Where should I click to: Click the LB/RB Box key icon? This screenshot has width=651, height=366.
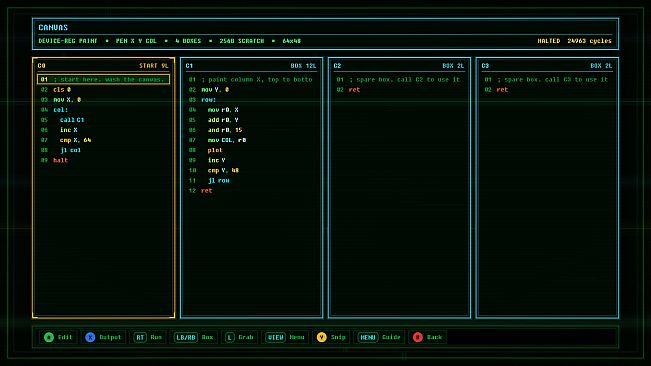(x=186, y=337)
